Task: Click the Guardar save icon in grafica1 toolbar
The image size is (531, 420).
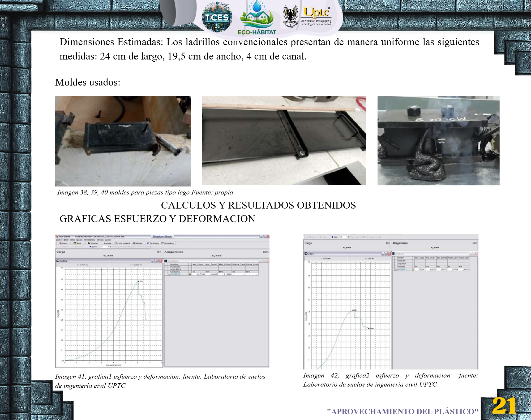Action: (x=89, y=243)
